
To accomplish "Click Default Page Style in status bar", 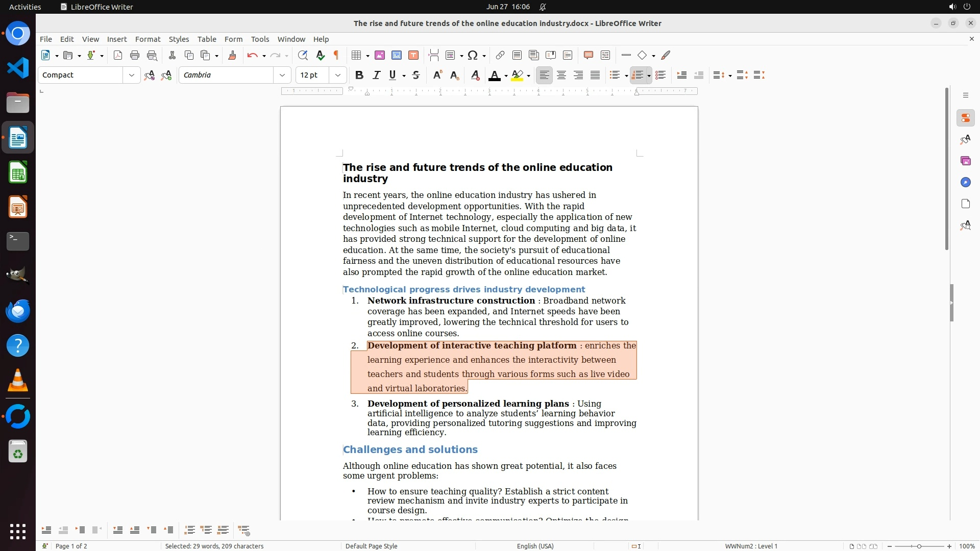I will pos(371,546).
